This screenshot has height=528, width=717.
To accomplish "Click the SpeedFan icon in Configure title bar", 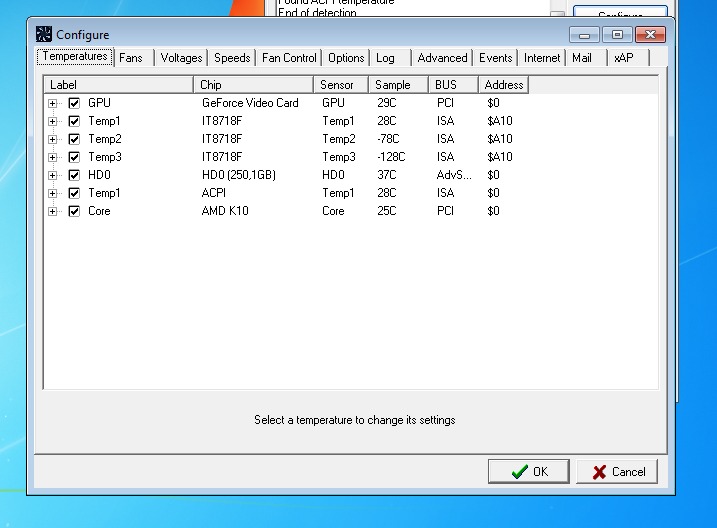I will pos(44,34).
